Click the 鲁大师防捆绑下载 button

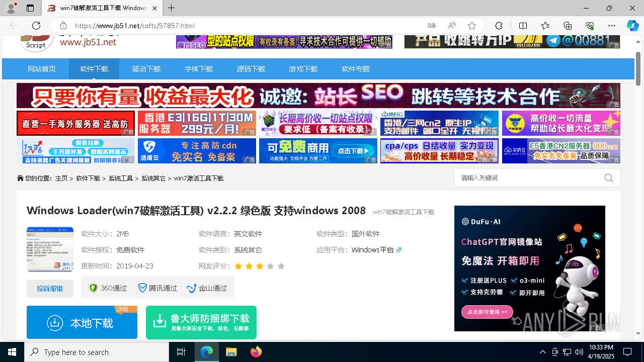point(201,322)
